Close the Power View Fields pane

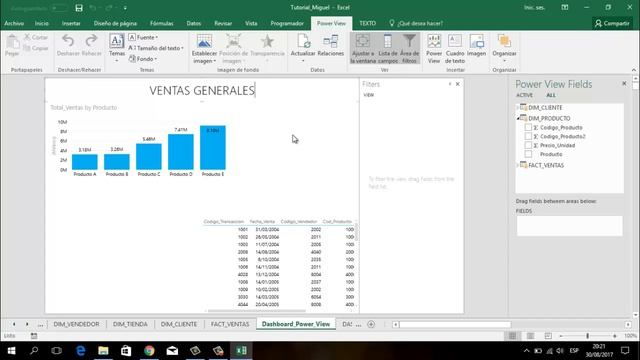point(624,83)
